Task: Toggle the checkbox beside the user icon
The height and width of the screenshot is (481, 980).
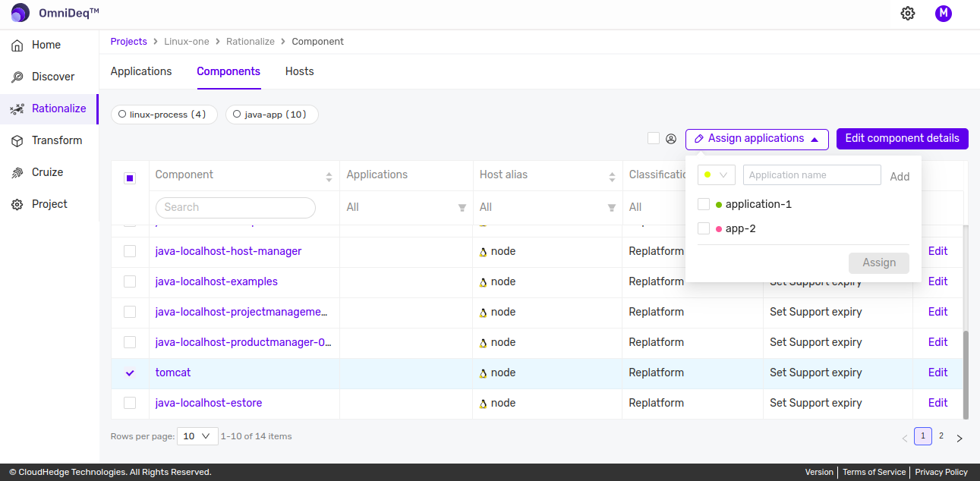Action: click(x=654, y=138)
